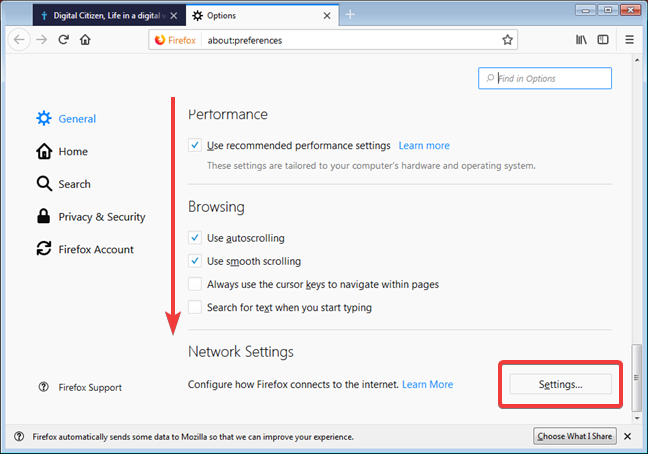Screen dimensions: 648x454
Task: Click Learn More under Network Settings
Action: 427,384
